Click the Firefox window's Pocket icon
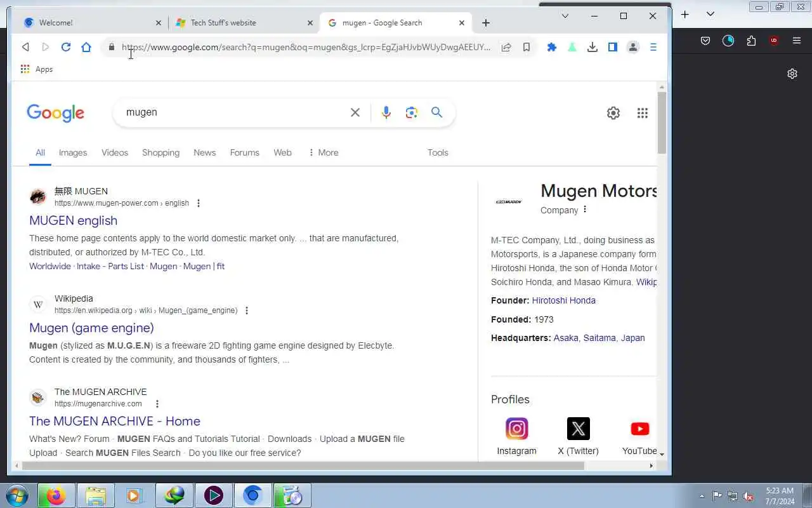The width and height of the screenshot is (812, 508). (705, 41)
